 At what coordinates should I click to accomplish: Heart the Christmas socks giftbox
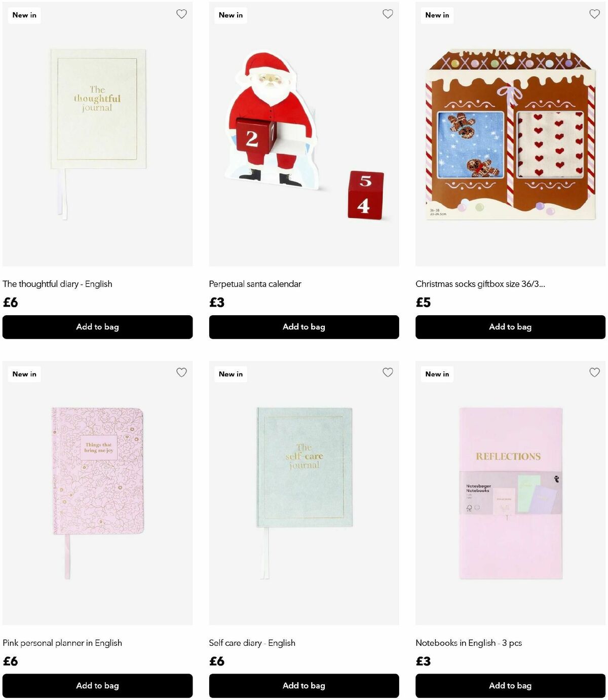point(594,14)
